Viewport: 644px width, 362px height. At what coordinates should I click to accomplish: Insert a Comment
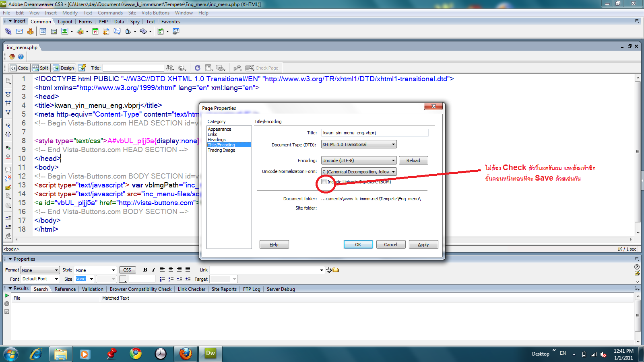pyautogui.click(x=117, y=31)
